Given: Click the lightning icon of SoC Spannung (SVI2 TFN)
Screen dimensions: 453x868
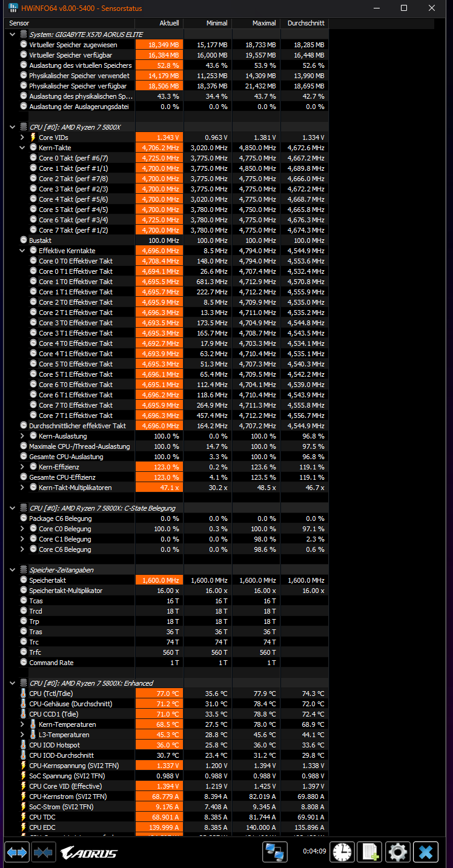Looking at the screenshot, I should click(x=24, y=776).
